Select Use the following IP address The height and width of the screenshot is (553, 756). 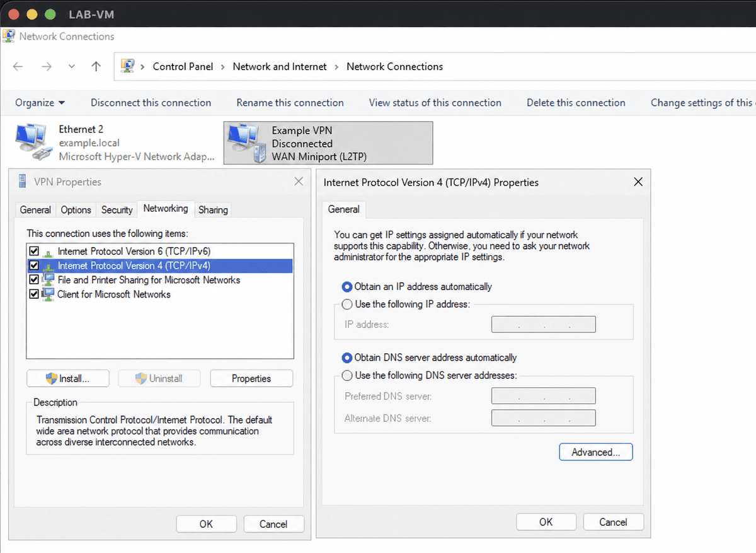(x=347, y=304)
